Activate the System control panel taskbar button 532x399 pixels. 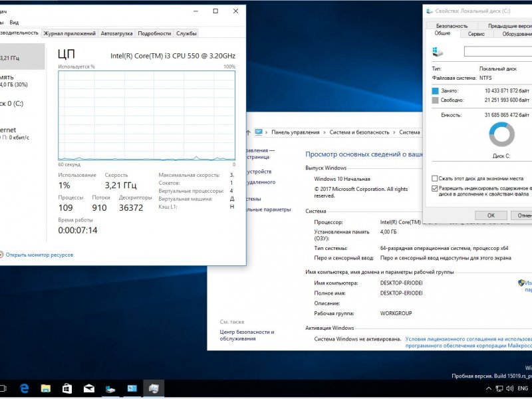132,388
